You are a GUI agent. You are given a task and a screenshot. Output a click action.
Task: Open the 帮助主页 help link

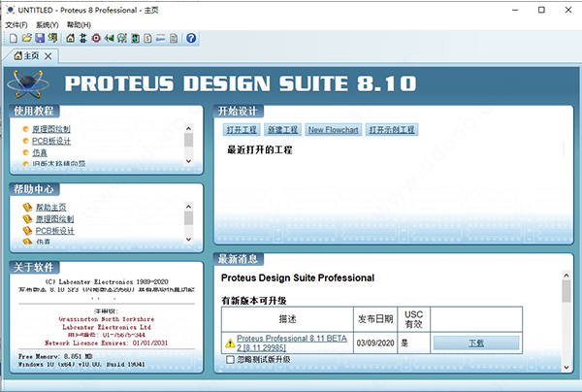click(x=50, y=207)
